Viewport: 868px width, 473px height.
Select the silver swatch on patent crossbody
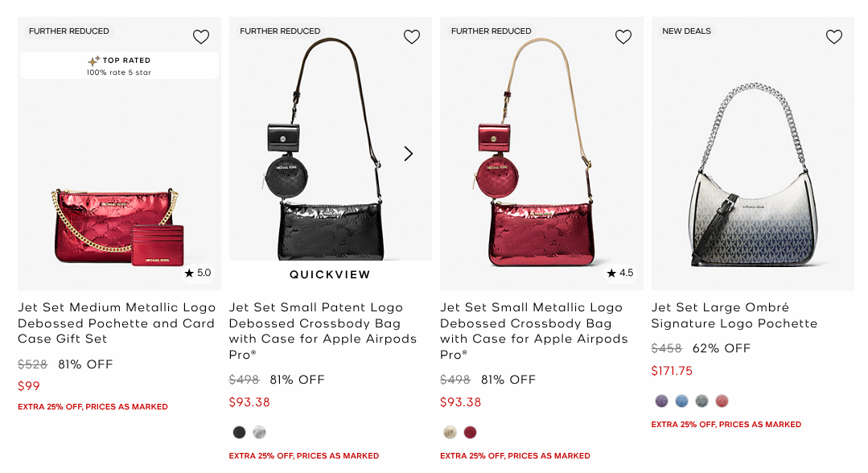tap(259, 432)
